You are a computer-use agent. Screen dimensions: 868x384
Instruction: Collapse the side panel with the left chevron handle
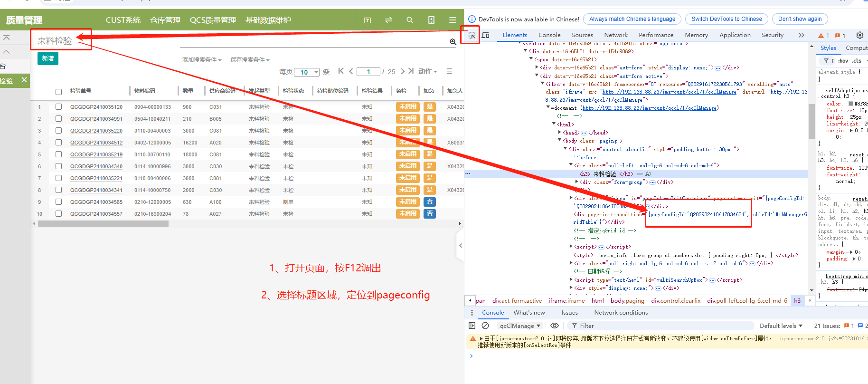pos(460,246)
